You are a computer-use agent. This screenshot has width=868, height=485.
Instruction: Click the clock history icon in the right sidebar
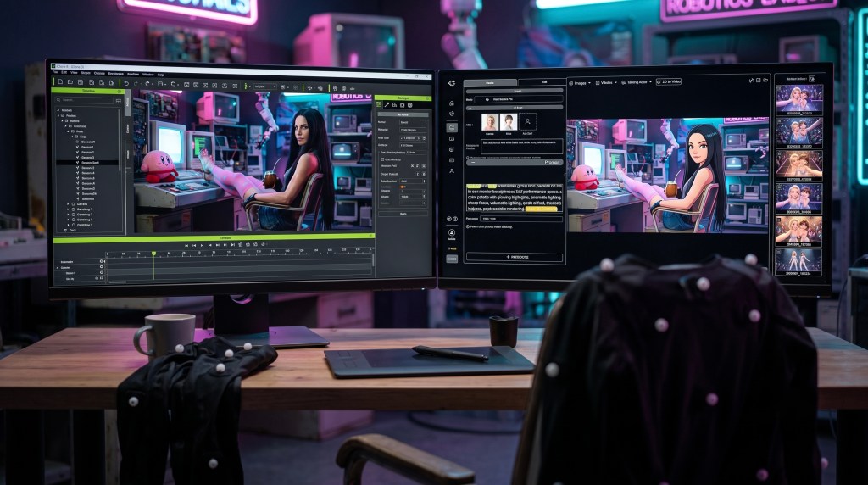click(x=452, y=114)
